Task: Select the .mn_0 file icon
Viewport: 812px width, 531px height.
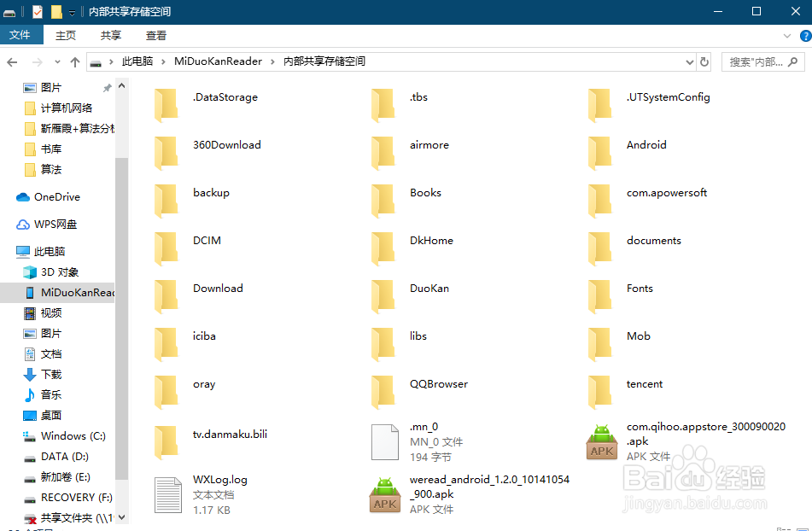Action: pos(385,442)
